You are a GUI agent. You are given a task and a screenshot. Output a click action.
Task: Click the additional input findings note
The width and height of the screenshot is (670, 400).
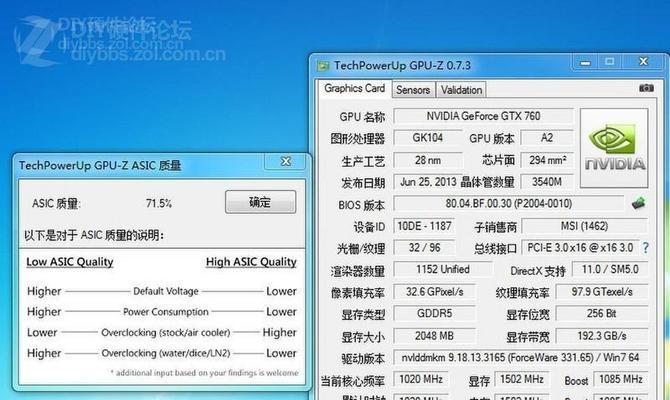(x=204, y=373)
